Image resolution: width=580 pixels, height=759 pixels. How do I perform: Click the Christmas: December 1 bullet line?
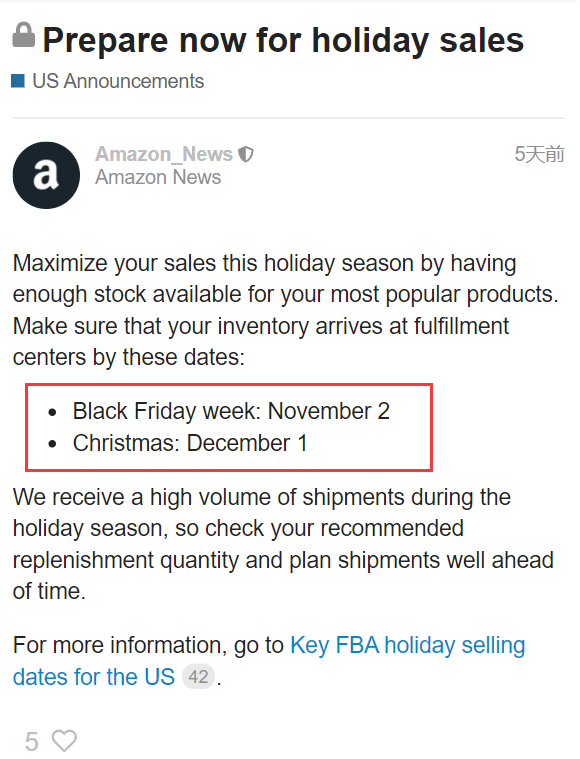point(190,443)
